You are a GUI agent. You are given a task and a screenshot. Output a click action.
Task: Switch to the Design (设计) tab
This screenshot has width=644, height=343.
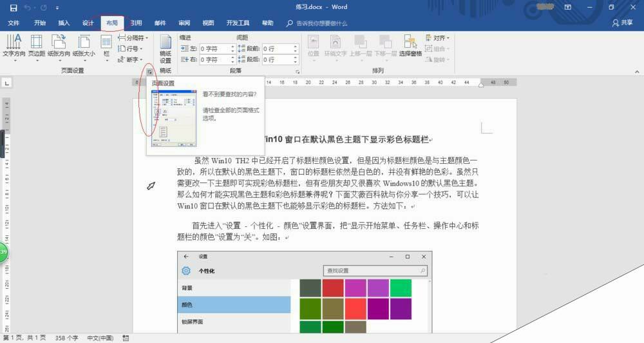(88, 23)
